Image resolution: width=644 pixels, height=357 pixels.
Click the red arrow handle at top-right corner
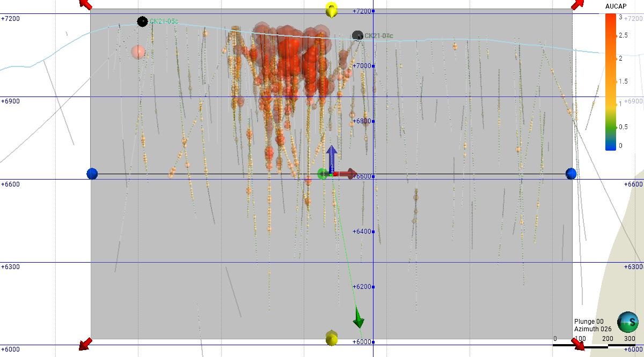577,4
